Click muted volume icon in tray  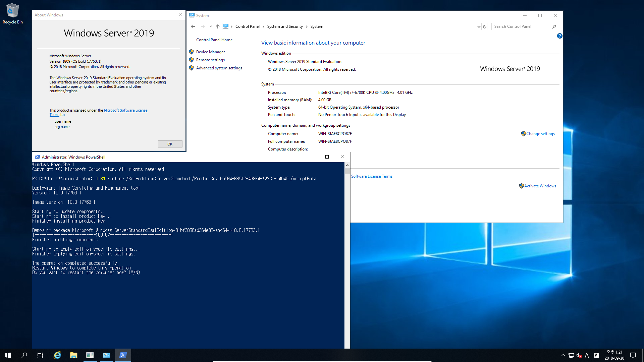click(579, 355)
